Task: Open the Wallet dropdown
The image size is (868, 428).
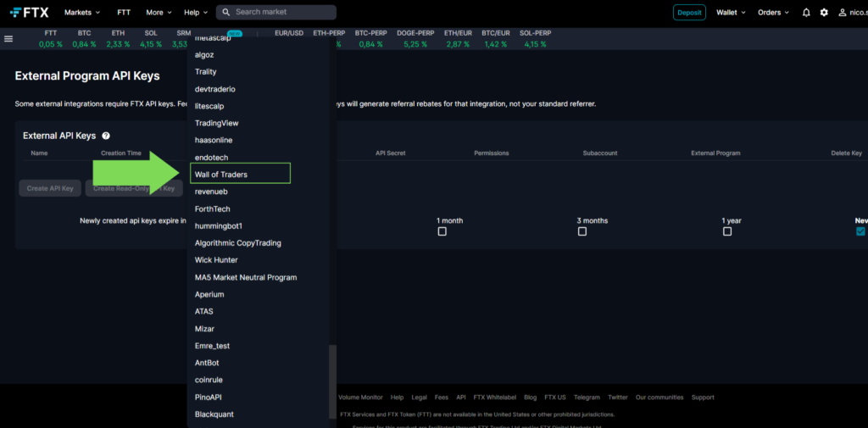Action: [x=731, y=13]
